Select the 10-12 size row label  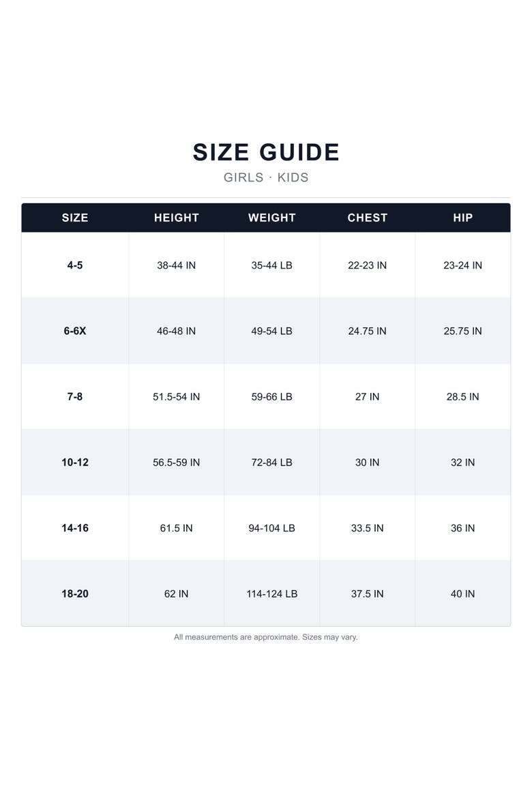tap(75, 462)
